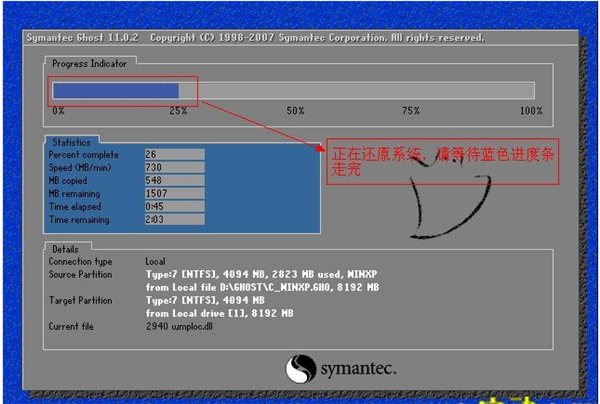Click the Statistics panel heading
Screen dimensions: 600x404
coord(72,142)
